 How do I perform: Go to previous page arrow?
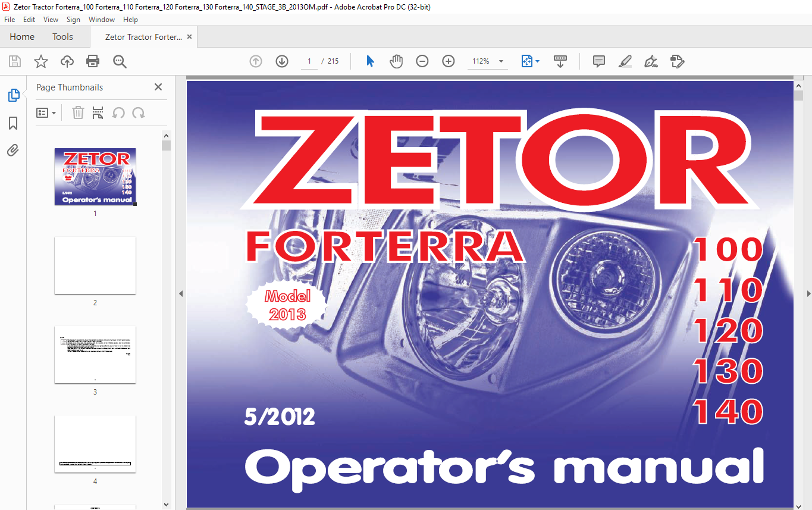[x=256, y=61]
